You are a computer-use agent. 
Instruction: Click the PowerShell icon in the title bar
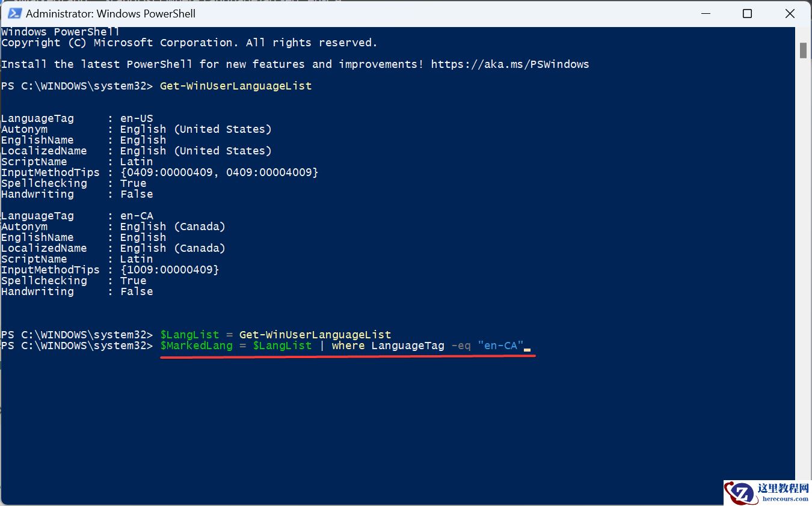13,13
